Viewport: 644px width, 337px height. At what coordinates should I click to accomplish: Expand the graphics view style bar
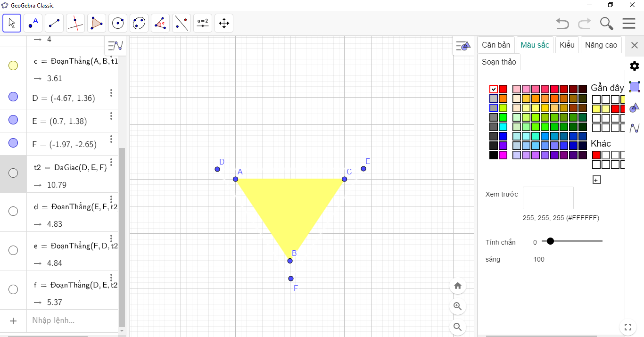click(463, 46)
